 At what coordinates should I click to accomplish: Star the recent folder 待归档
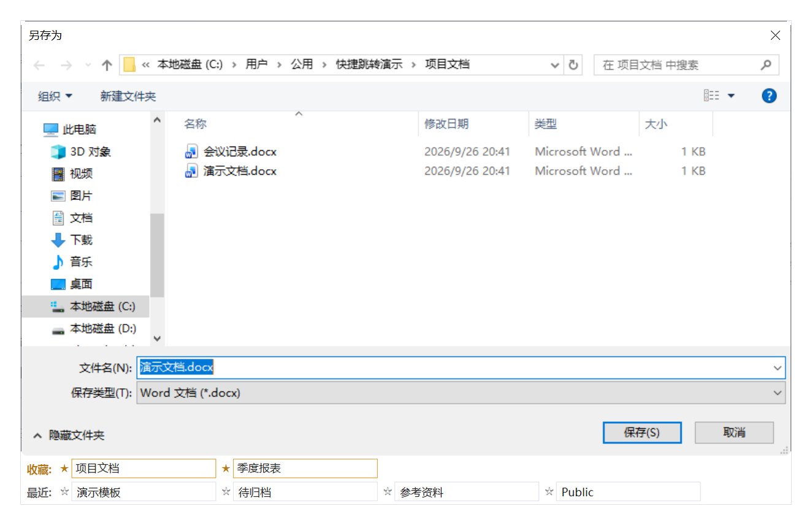pos(226,492)
